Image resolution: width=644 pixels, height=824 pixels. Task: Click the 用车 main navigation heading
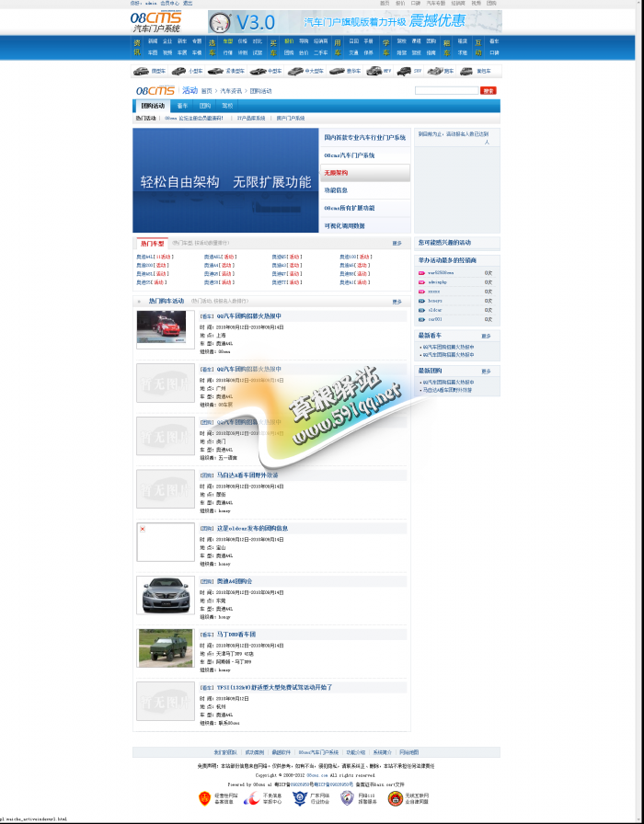click(x=338, y=47)
